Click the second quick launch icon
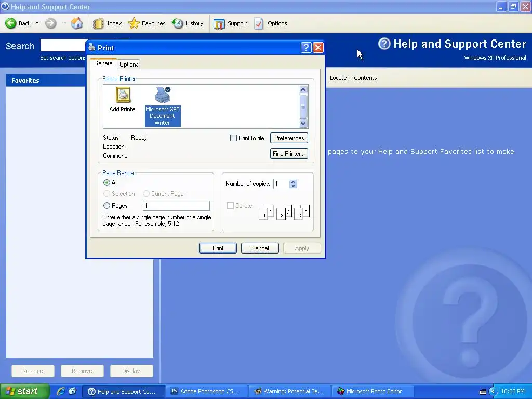 point(72,391)
